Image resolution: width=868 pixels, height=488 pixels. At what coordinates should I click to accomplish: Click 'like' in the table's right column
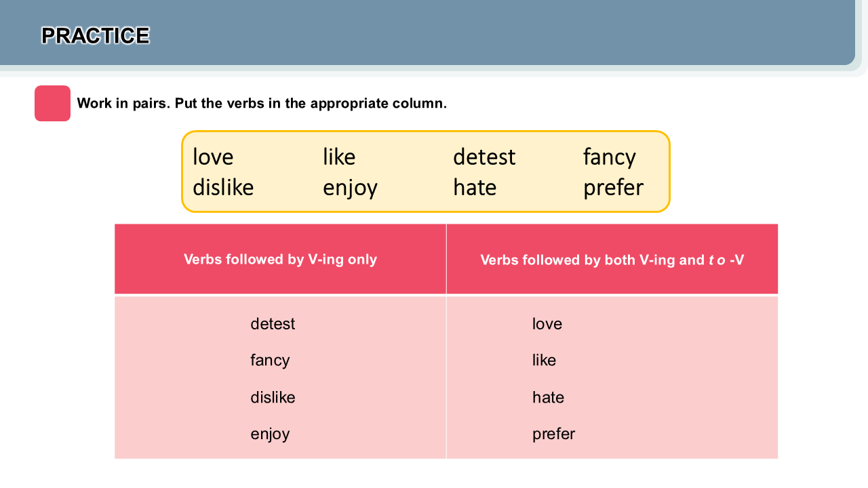[544, 361]
